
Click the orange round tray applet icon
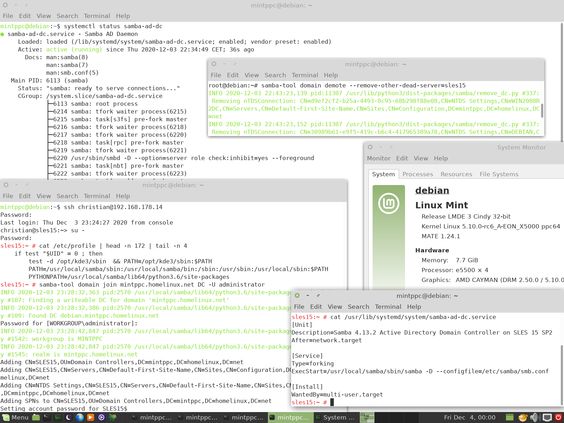click(523, 418)
